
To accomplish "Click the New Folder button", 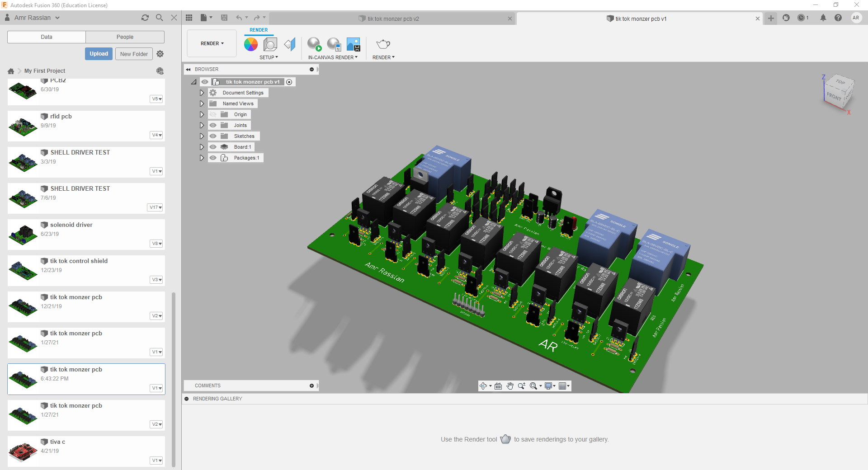I will (134, 54).
